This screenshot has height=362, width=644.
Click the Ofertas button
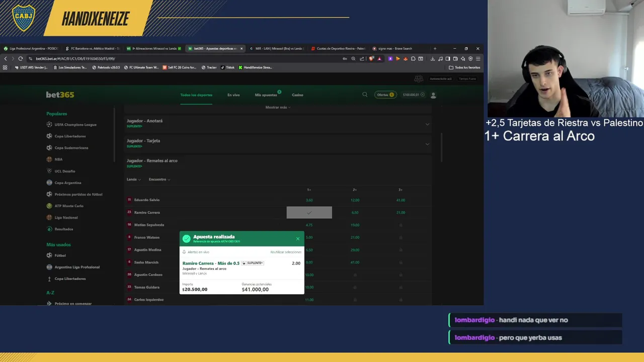point(385,95)
